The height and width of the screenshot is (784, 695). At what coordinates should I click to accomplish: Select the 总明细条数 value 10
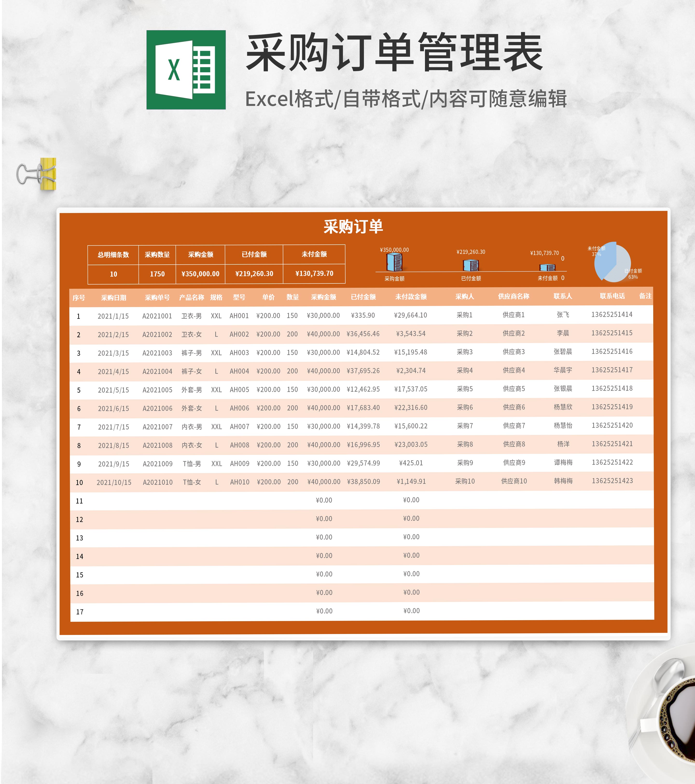(x=114, y=274)
